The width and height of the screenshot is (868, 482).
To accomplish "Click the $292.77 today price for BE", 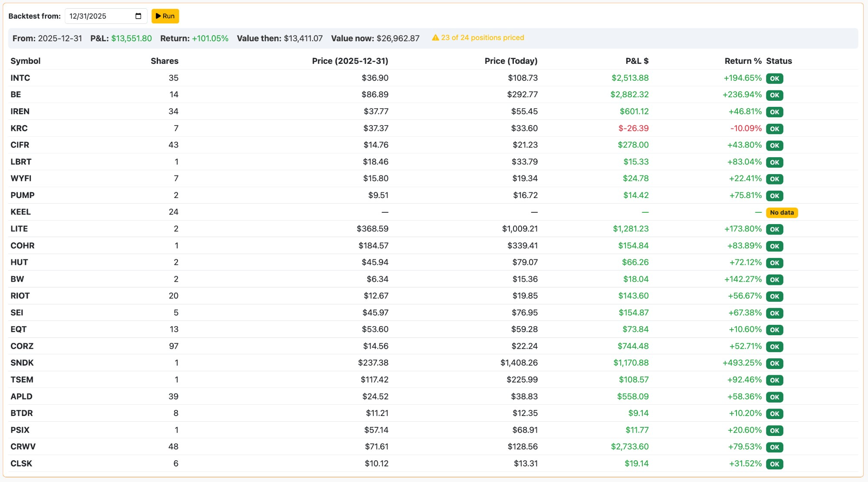I will 522,94.
